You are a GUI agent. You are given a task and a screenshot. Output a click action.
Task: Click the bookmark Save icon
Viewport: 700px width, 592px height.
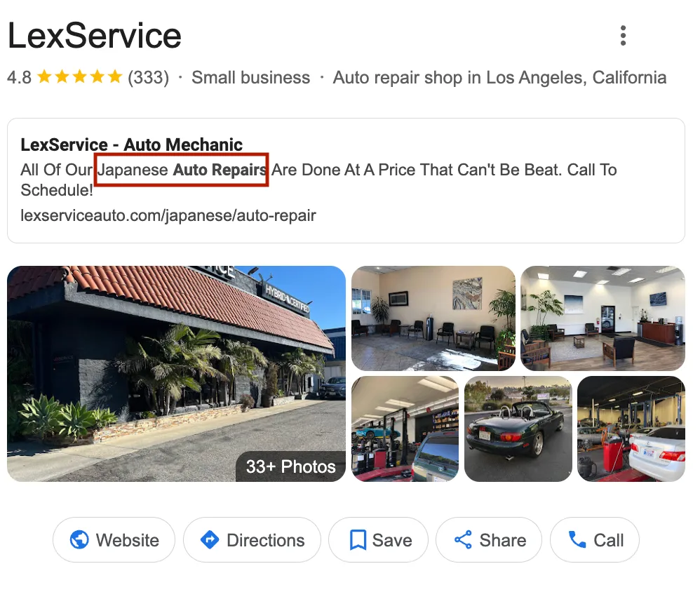coord(358,540)
